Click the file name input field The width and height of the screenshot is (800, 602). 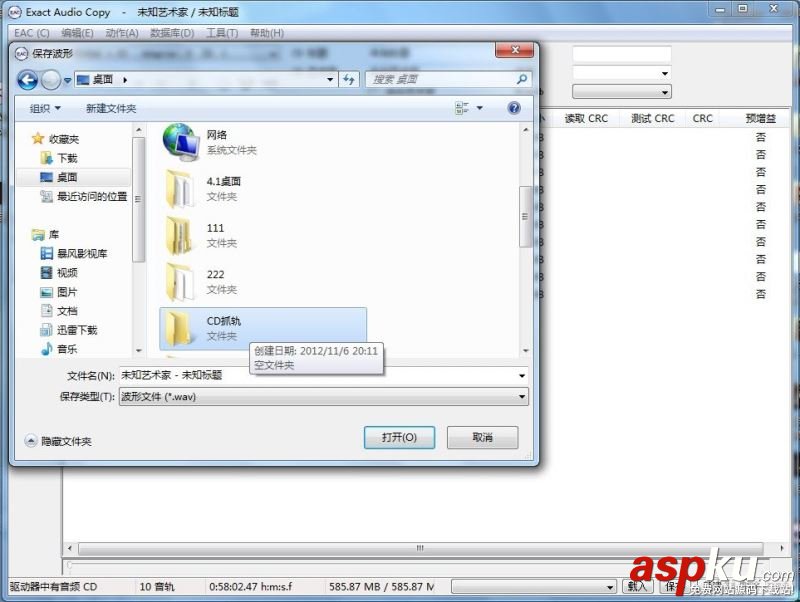pos(317,375)
